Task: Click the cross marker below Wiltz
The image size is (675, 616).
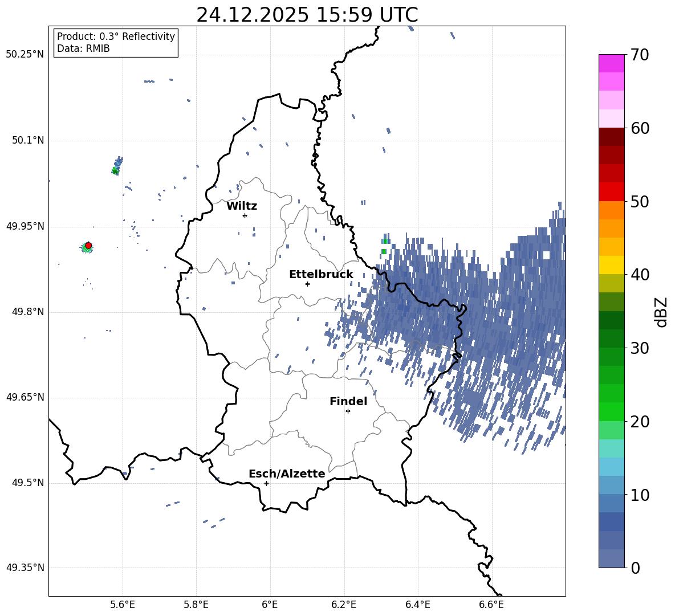Action: [245, 215]
